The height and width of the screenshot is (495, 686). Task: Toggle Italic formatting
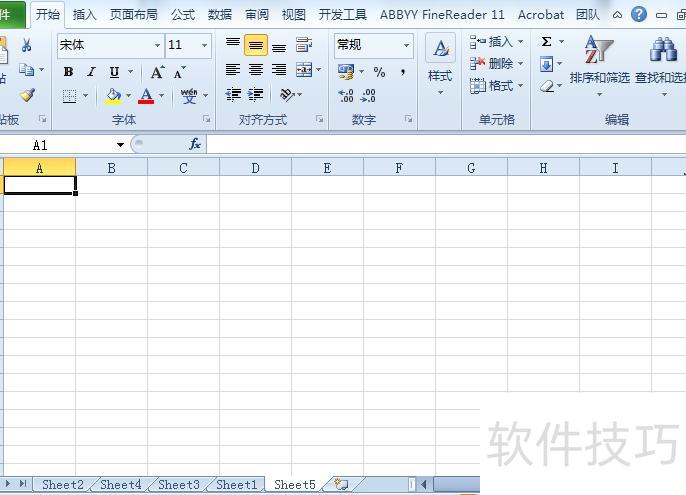point(91,72)
